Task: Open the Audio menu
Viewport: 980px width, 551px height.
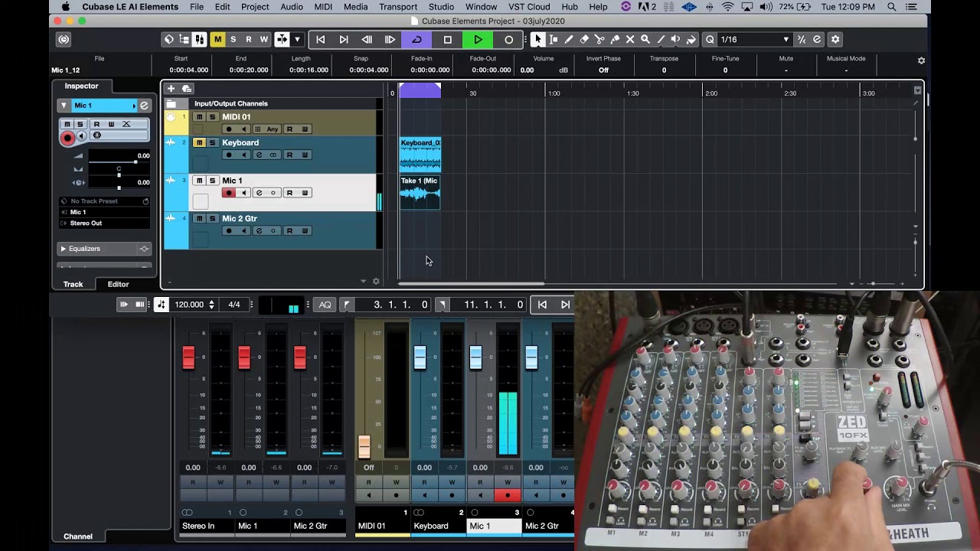Action: tap(292, 7)
